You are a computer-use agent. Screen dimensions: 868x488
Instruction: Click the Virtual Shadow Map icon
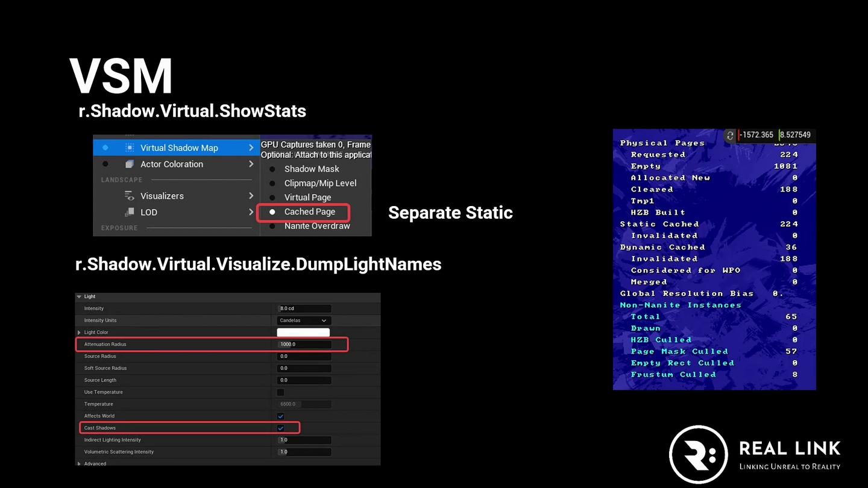129,148
